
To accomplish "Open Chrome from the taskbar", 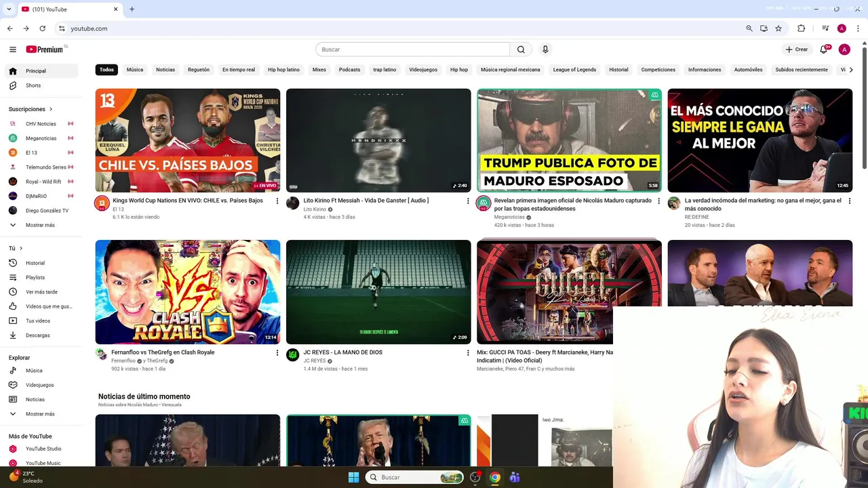I will [x=495, y=477].
